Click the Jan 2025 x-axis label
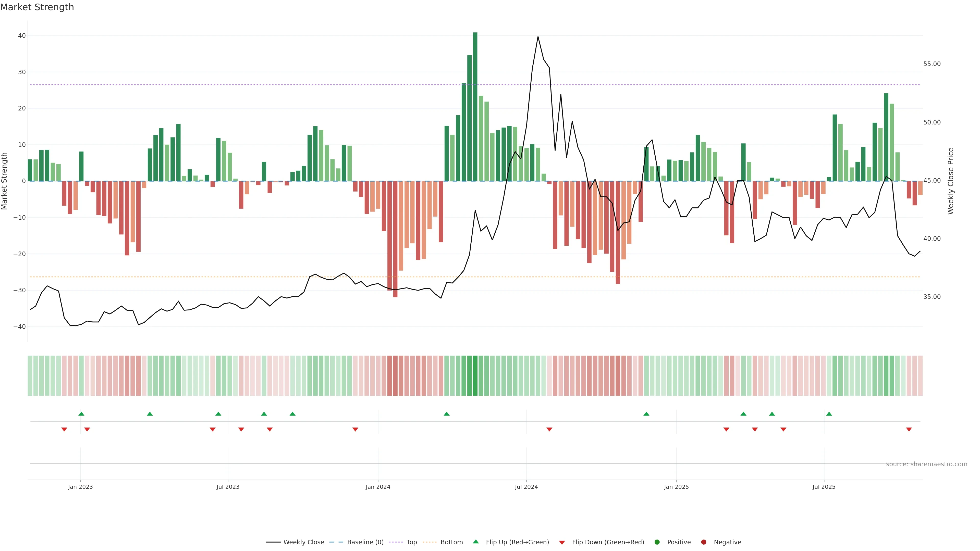Screen dimensions: 980x551 click(x=676, y=487)
